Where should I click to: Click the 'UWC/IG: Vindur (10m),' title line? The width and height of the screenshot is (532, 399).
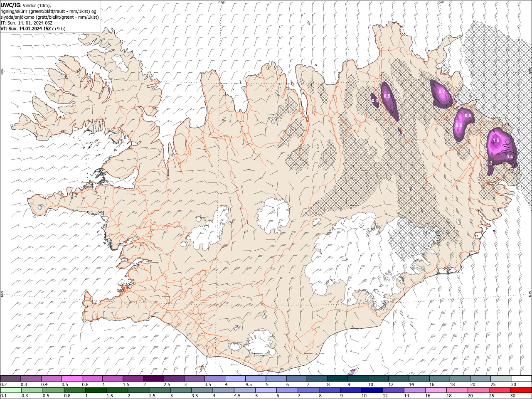26,5
